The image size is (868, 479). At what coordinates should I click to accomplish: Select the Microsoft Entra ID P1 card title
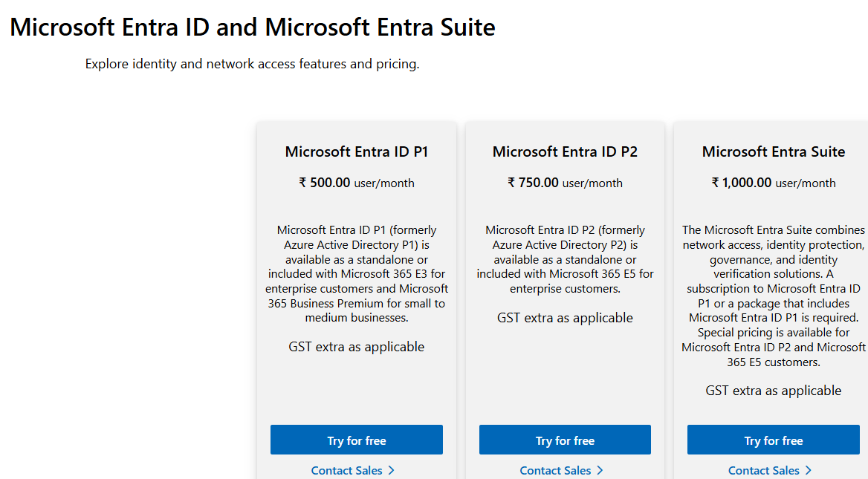click(356, 151)
